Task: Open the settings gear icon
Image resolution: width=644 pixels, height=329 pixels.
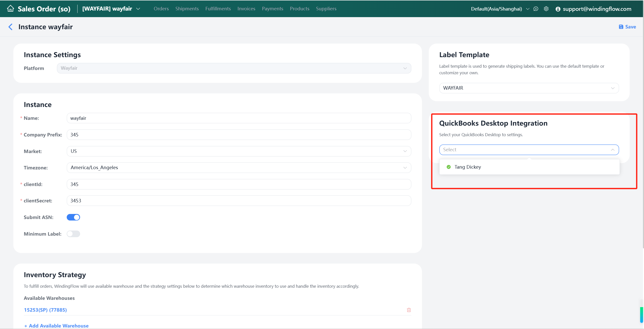Action: (546, 9)
